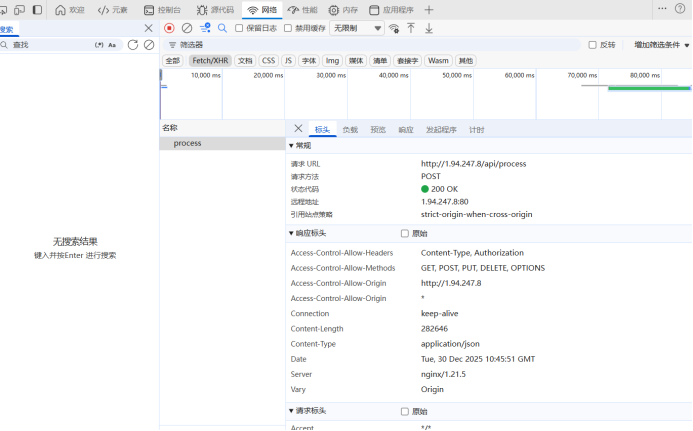Close the search panel
The width and height of the screenshot is (693, 431).
pos(148,28)
